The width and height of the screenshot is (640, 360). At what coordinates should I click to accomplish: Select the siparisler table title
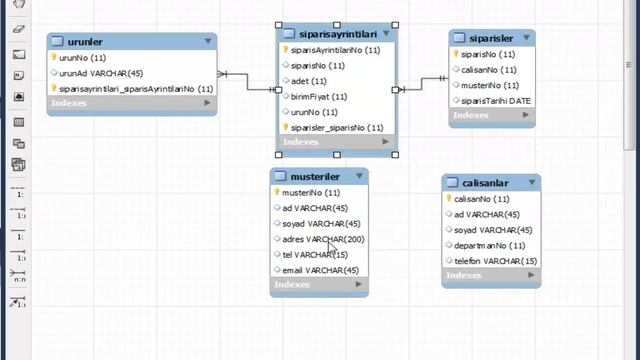pyautogui.click(x=491, y=38)
